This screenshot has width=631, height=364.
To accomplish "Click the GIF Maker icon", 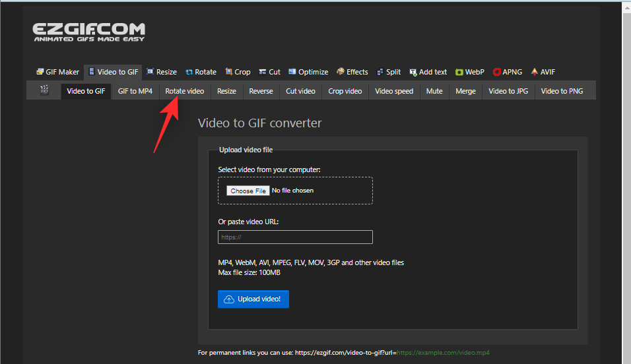I will pyautogui.click(x=40, y=72).
